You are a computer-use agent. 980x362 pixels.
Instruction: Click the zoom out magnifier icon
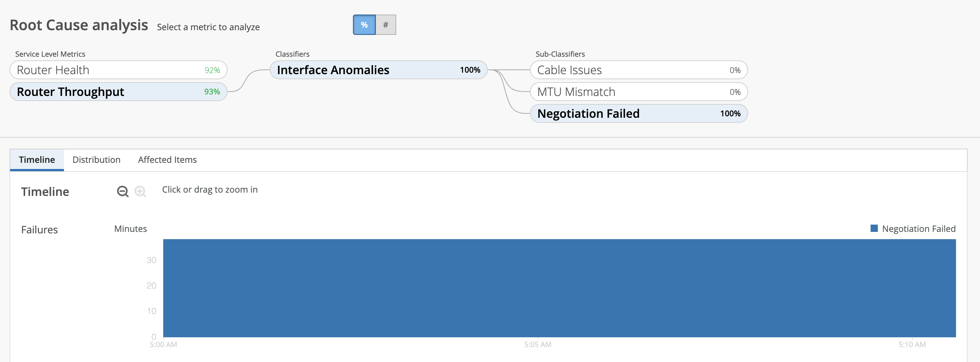click(x=122, y=191)
